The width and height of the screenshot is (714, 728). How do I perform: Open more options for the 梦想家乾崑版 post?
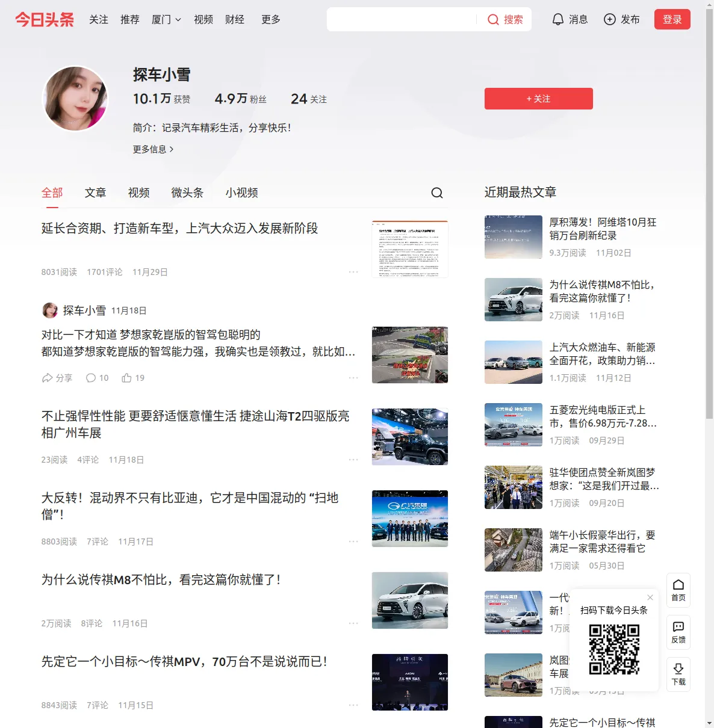[353, 378]
